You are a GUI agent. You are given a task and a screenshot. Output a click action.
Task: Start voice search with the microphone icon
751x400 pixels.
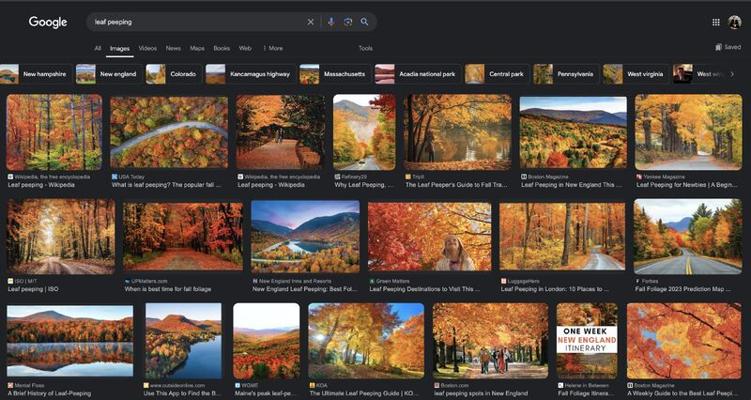331,22
